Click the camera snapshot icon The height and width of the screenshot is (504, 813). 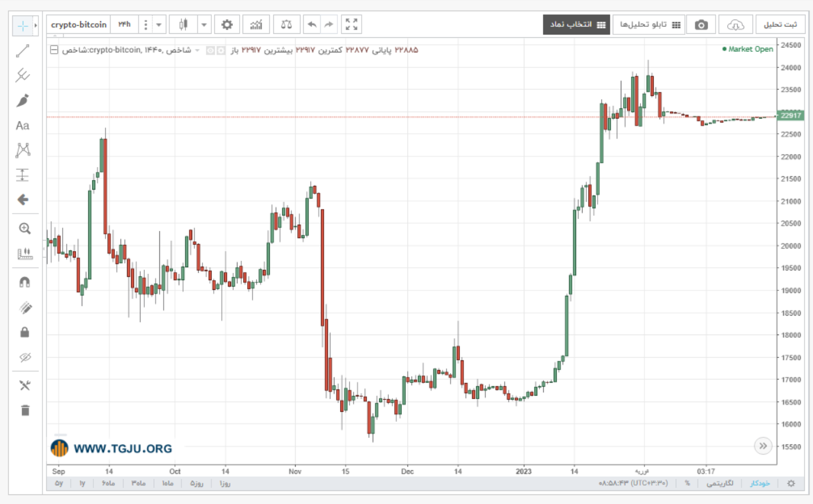point(701,25)
